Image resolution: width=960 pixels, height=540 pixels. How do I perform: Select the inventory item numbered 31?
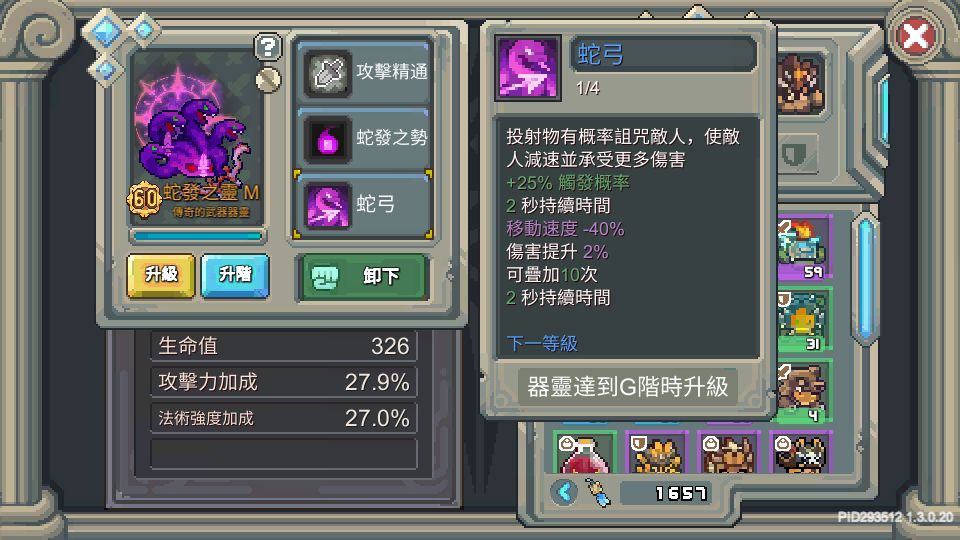(x=804, y=320)
